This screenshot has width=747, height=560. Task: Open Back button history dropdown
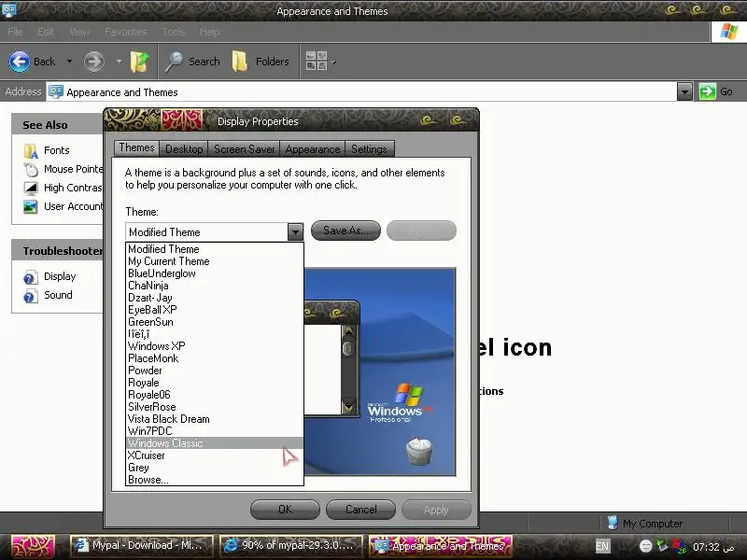point(69,62)
